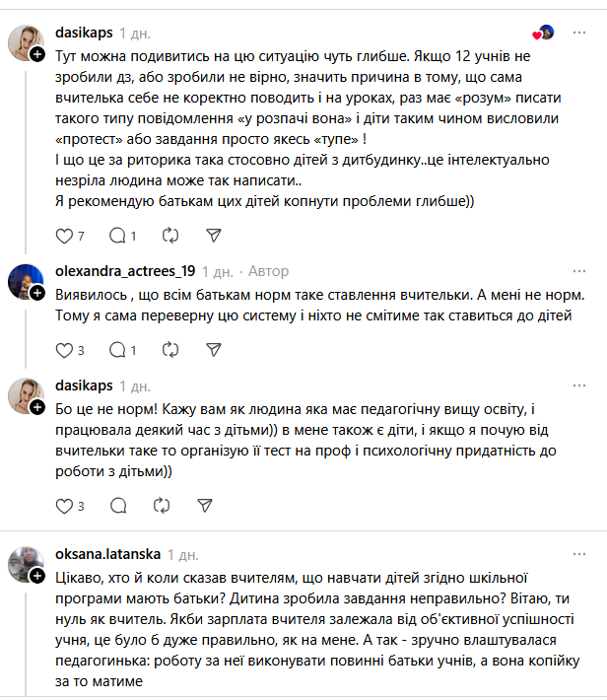The height and width of the screenshot is (700, 607).
Task: Share olexandra_actrees_19's comment
Action: pos(213,349)
